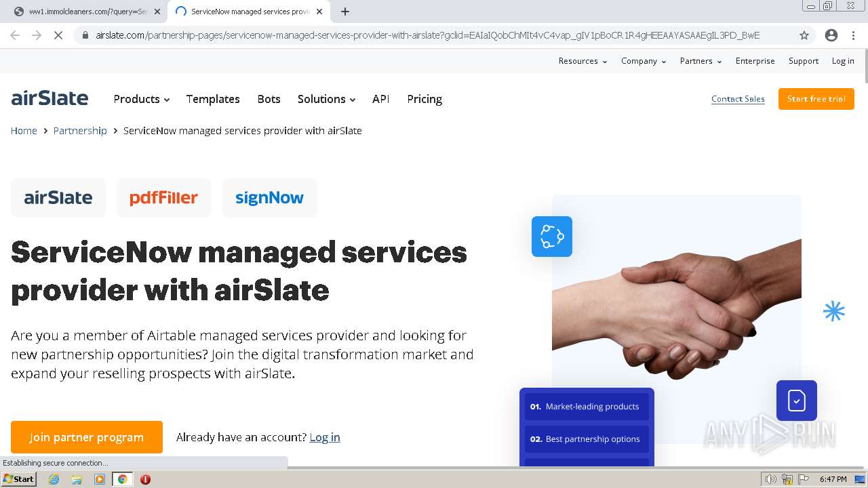Close the ww1.immolcleaners.com tab

(x=157, y=12)
